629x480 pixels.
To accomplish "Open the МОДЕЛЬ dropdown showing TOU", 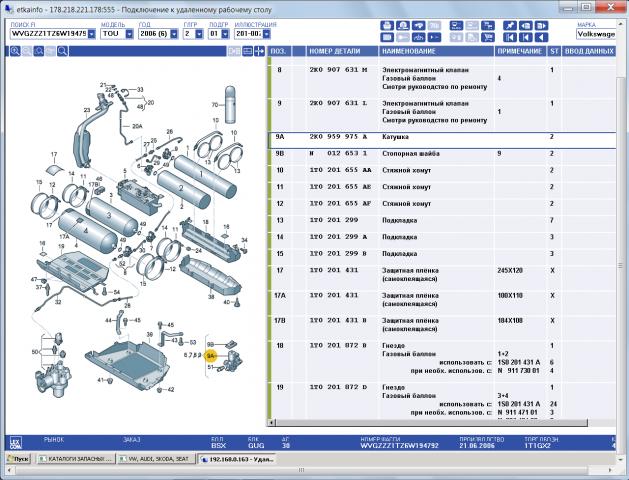I will pyautogui.click(x=129, y=34).
